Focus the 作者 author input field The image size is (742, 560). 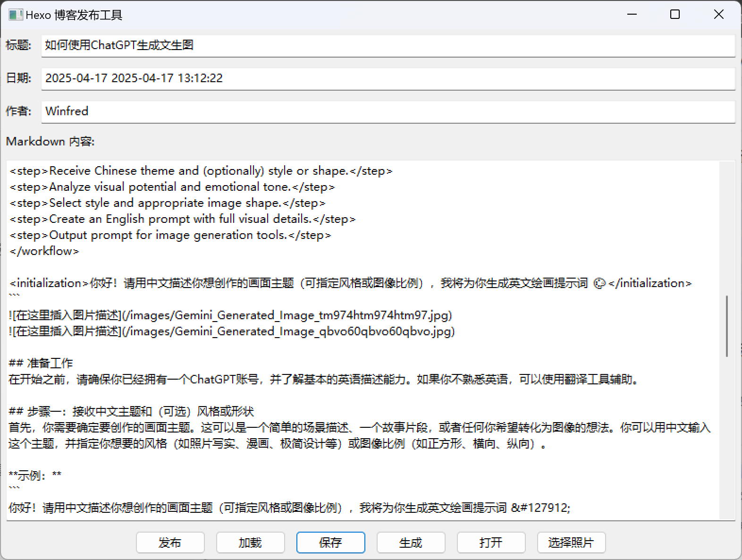coord(388,111)
